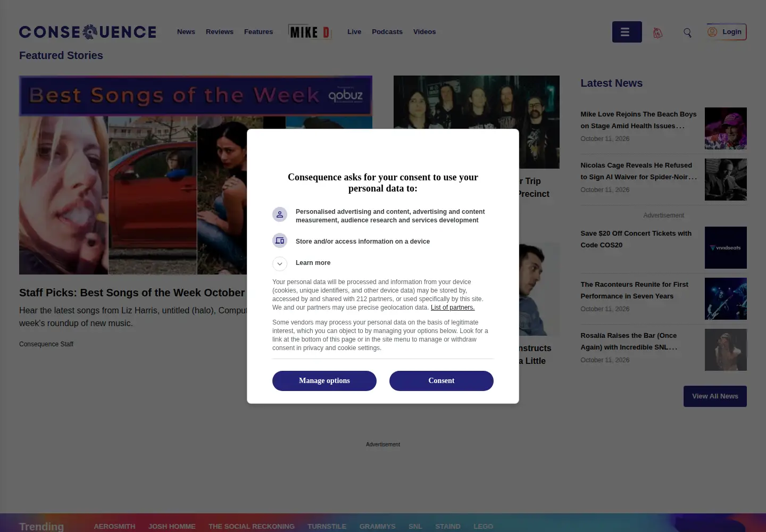Open the Videos menu item
The width and height of the screenshot is (766, 532).
point(424,32)
